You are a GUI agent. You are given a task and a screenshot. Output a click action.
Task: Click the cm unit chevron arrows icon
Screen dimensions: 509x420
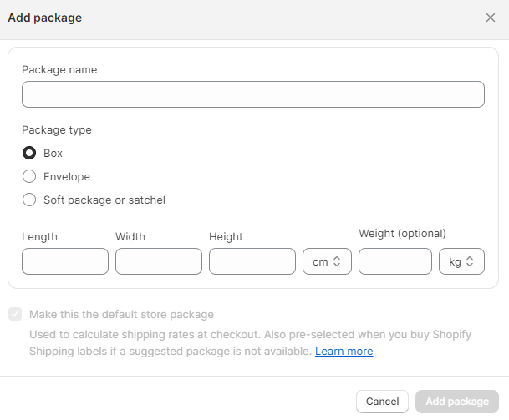[337, 261]
